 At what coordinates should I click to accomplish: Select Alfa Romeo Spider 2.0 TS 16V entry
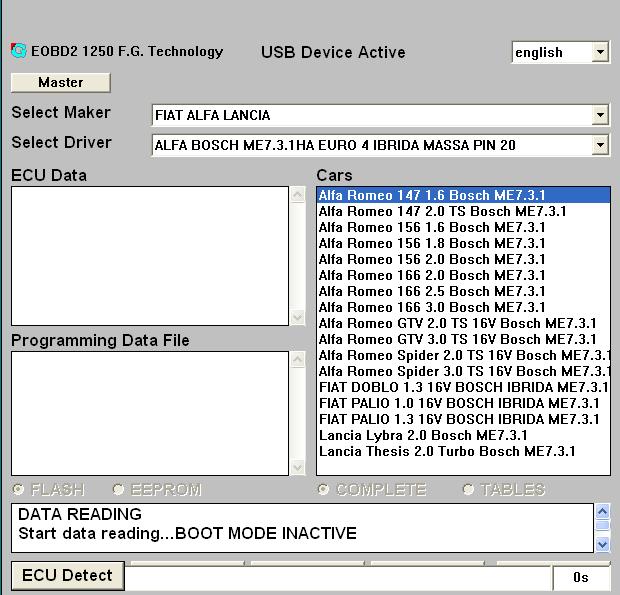click(x=463, y=355)
